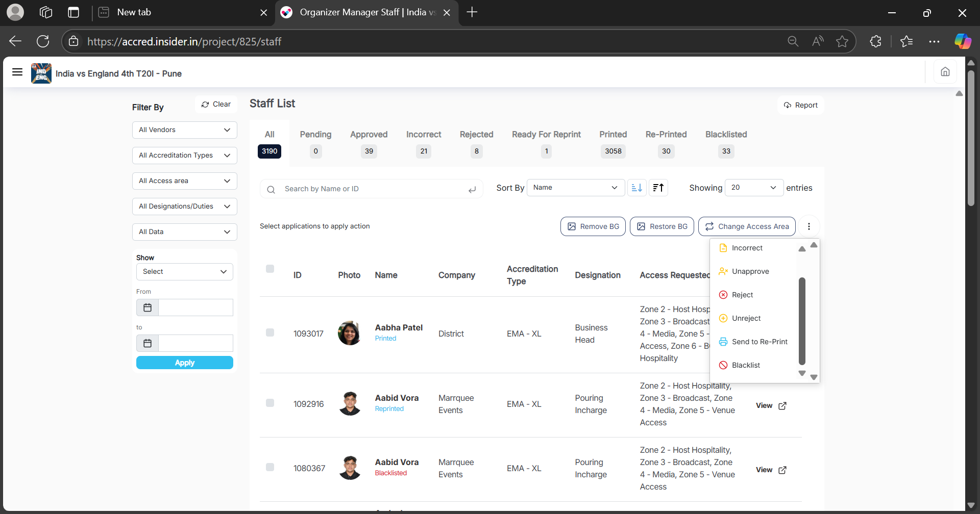Expand the Showing entries count dropdown

point(753,188)
